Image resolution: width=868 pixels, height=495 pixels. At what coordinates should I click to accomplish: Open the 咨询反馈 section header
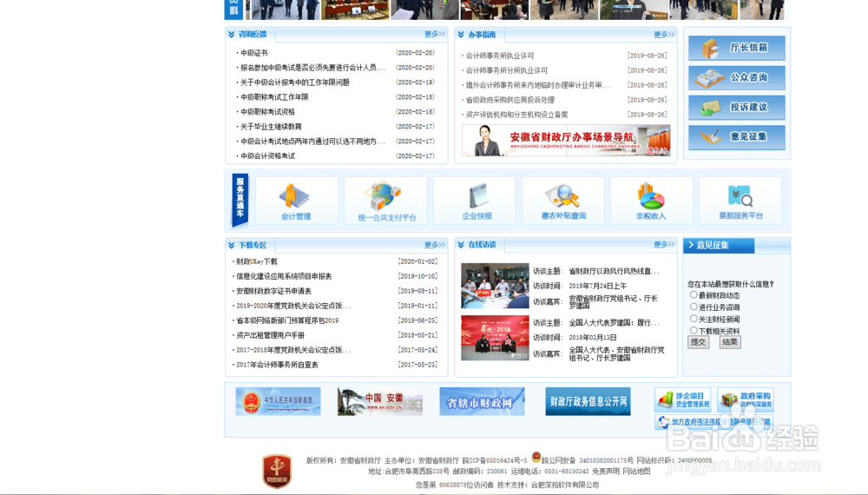(x=253, y=35)
